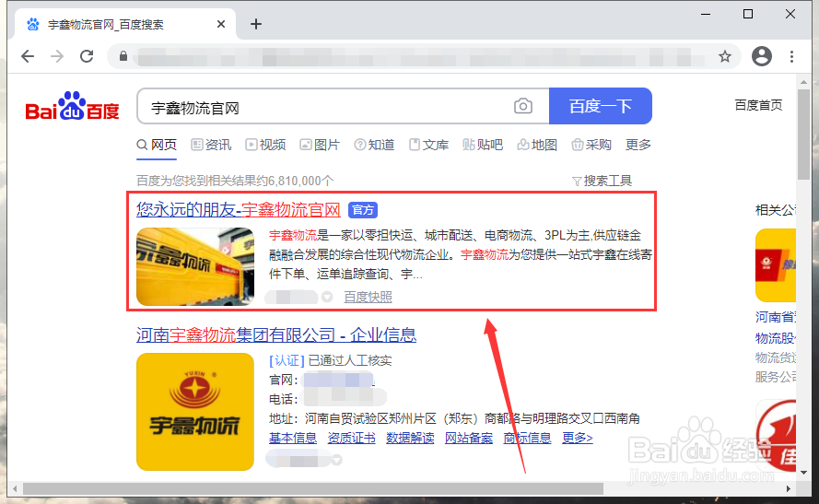
Task: Go back using the browser back arrow
Action: click(27, 56)
